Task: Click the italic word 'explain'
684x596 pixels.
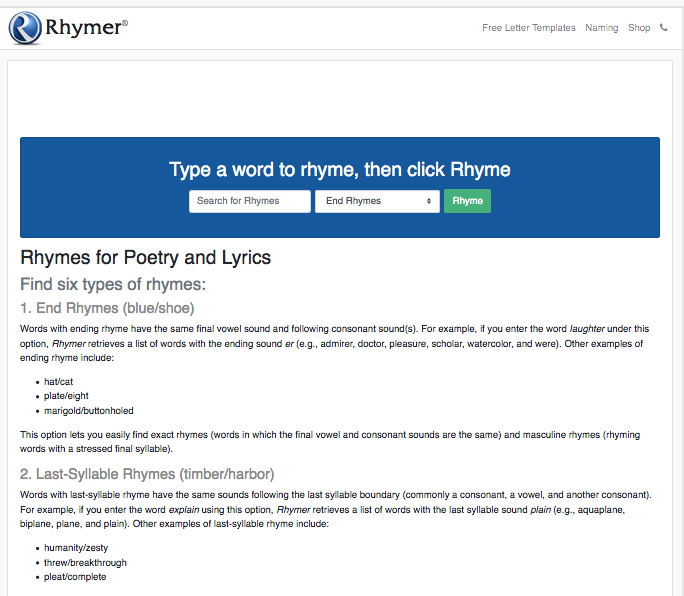Action: pyautogui.click(x=184, y=510)
